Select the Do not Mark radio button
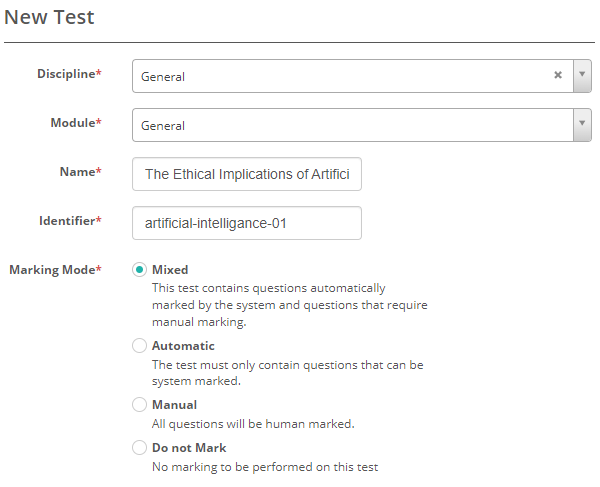 139,448
